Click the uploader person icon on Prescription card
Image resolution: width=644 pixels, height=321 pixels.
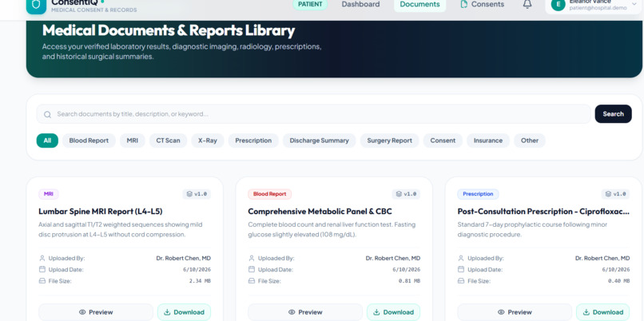(461, 258)
